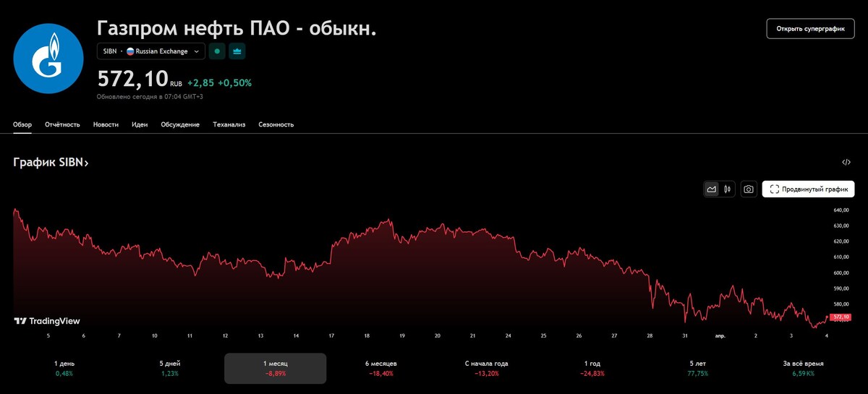Switch to candlestick chart style
Image resolution: width=868 pixels, height=394 pixels.
727,189
